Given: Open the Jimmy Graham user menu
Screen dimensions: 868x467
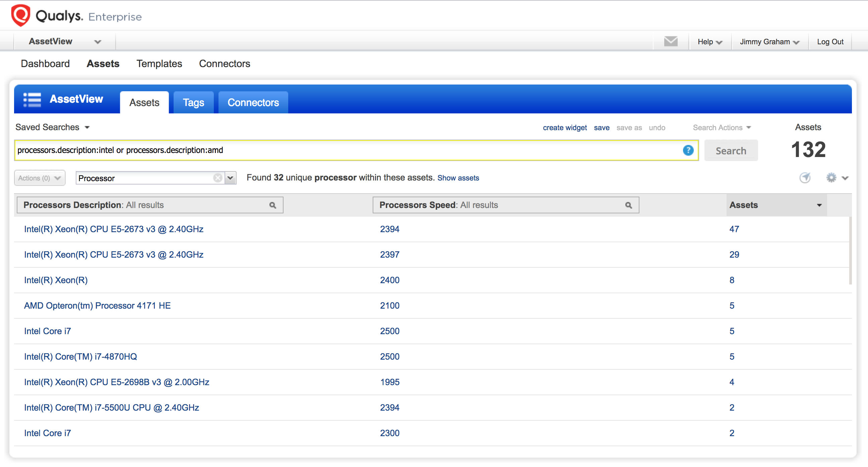Looking at the screenshot, I should pyautogui.click(x=769, y=42).
